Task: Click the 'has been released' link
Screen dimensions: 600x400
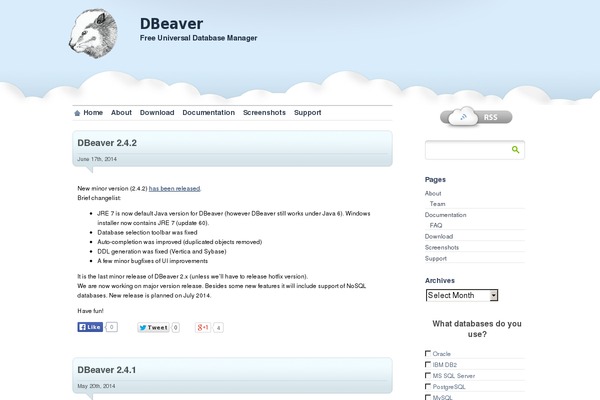Action: [174, 188]
